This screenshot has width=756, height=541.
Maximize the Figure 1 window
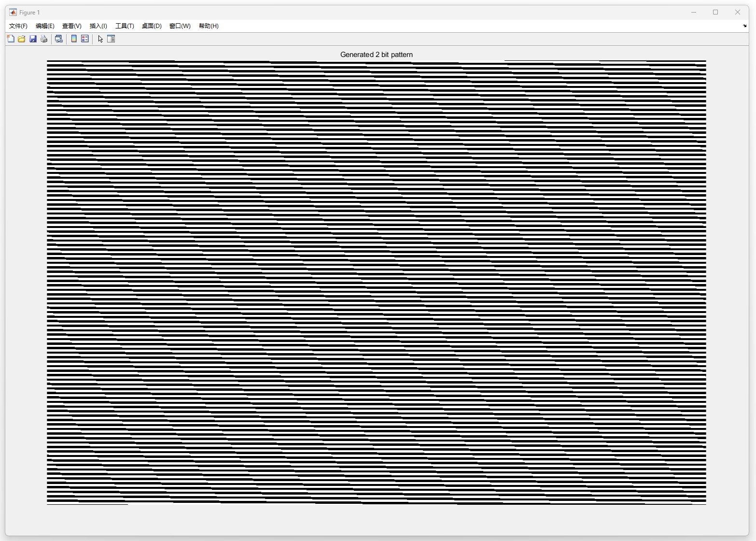[x=715, y=12]
